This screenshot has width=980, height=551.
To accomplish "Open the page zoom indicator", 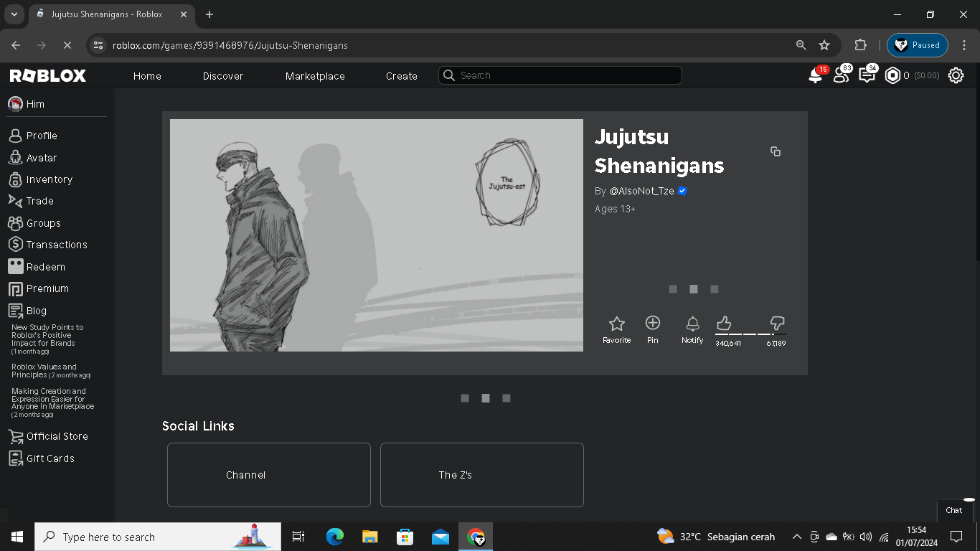I will tap(801, 45).
